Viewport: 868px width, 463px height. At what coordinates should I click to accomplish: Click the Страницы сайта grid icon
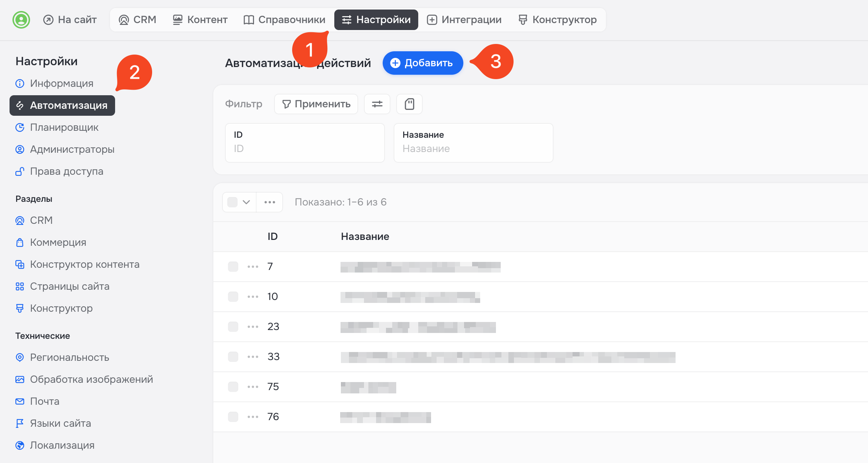tap(20, 286)
